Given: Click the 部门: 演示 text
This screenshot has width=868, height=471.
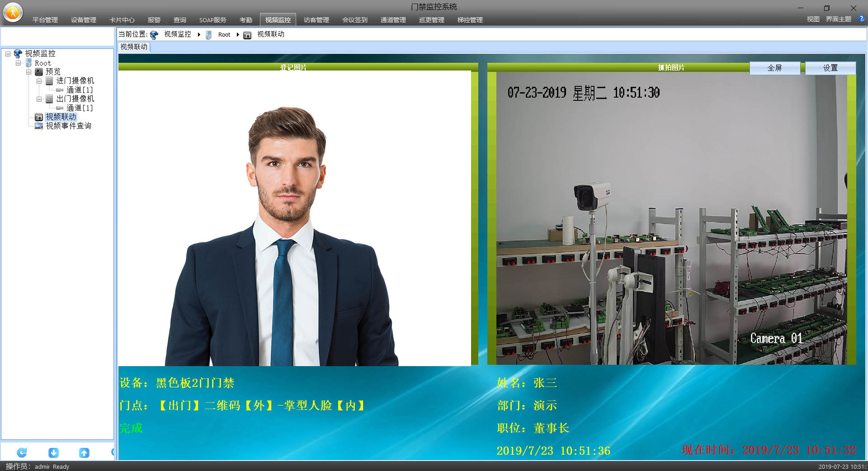Looking at the screenshot, I should click(x=527, y=405).
